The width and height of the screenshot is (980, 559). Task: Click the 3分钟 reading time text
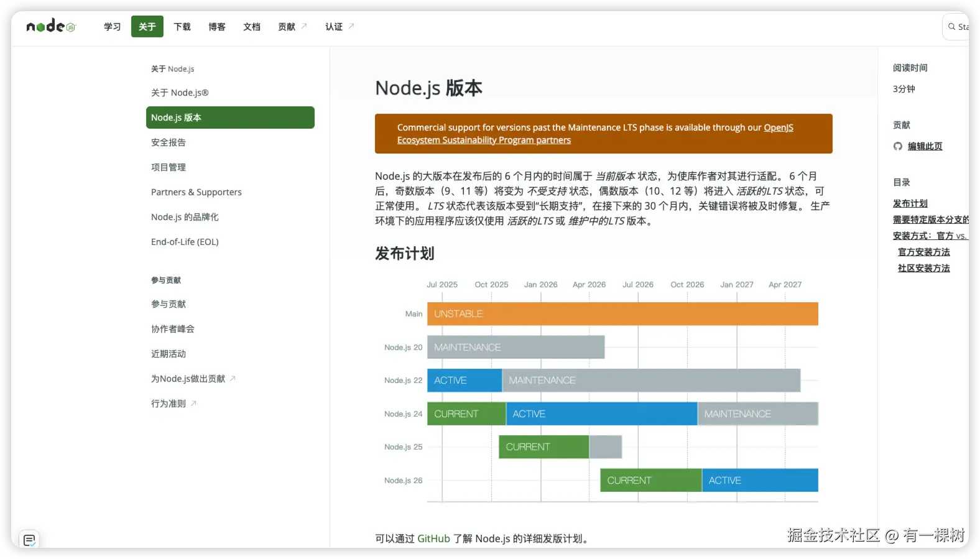click(x=904, y=89)
